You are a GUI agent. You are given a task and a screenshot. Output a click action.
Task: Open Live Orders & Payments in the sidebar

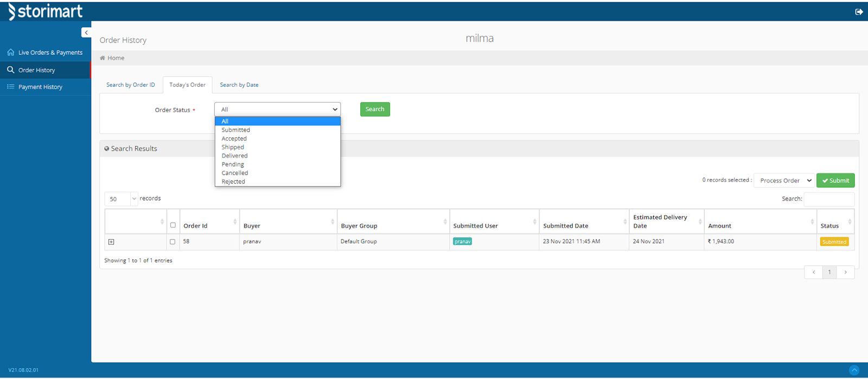pos(45,53)
